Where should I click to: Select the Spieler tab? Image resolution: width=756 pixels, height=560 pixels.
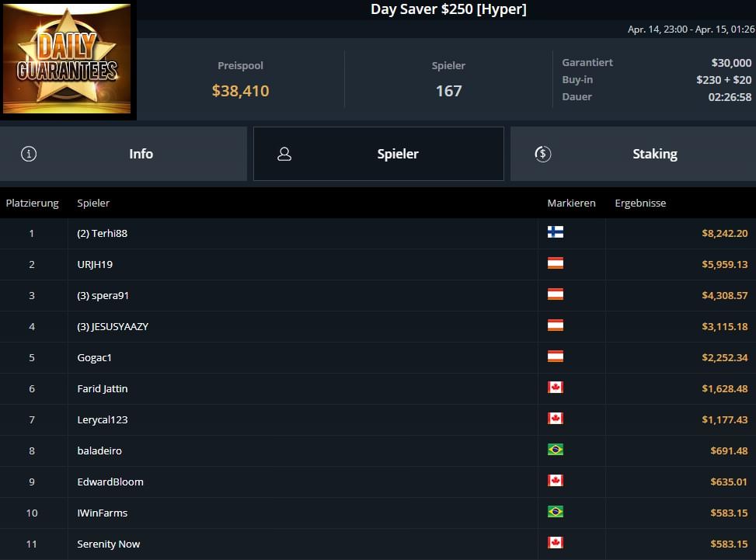pos(379,154)
